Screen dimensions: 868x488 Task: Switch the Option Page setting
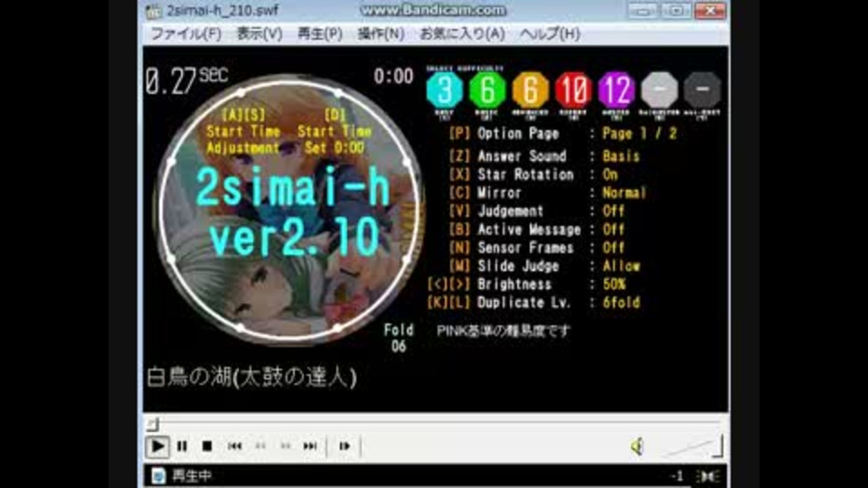(x=562, y=134)
